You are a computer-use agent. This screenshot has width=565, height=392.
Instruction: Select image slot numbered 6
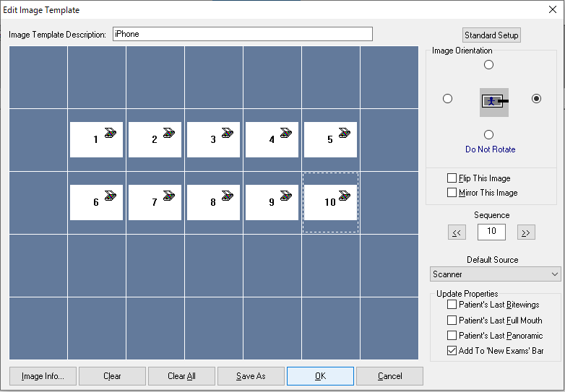96,202
